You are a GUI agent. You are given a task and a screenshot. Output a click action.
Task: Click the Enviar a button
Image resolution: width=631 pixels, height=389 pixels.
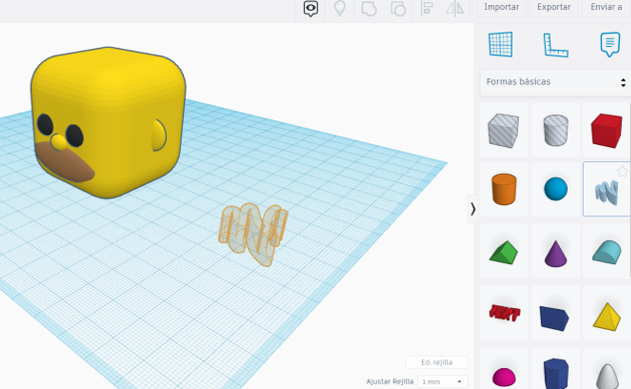point(606,7)
